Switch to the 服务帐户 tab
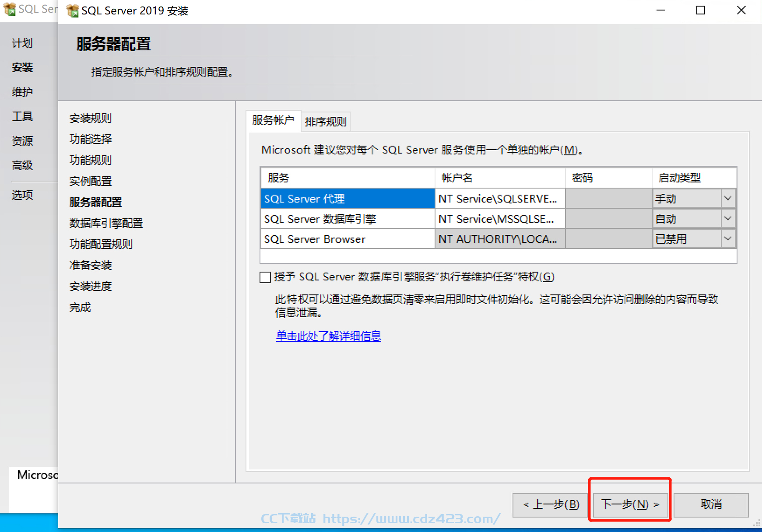This screenshot has width=762, height=532. (x=274, y=120)
